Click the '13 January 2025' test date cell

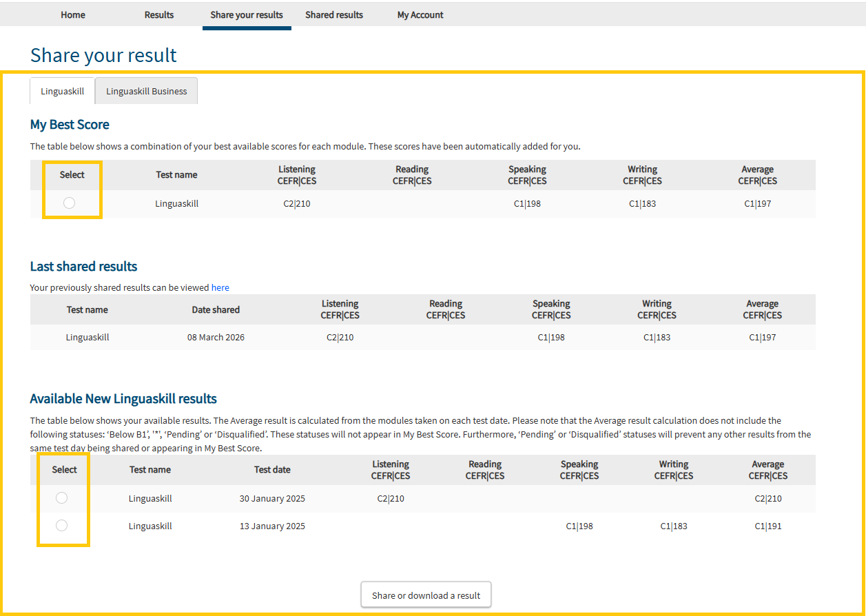[272, 526]
